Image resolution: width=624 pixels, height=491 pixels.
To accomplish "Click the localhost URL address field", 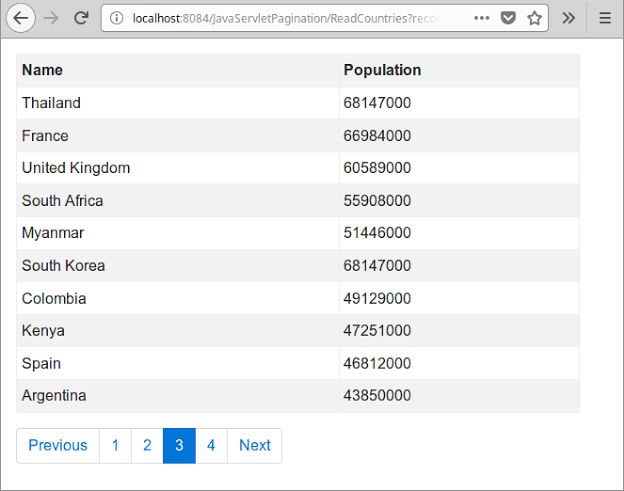I will click(x=290, y=18).
